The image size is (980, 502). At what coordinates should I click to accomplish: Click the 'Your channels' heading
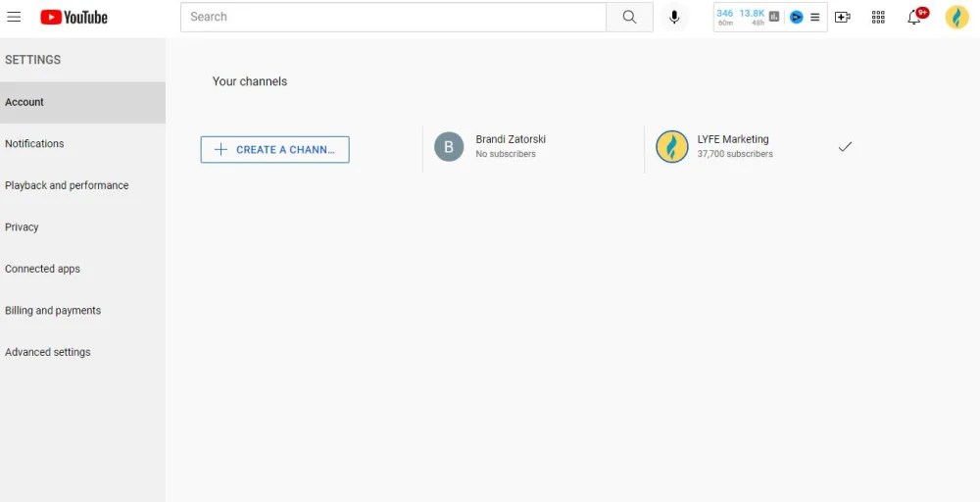point(249,81)
